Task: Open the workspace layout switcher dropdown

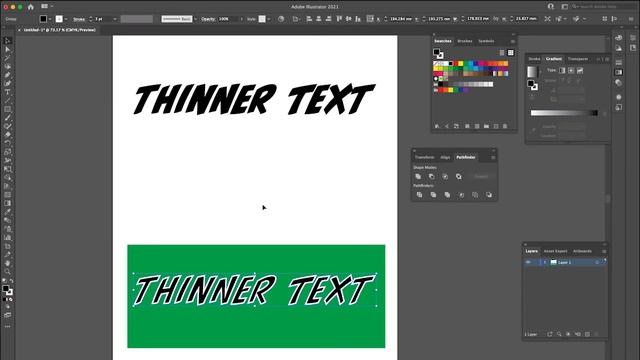Action: pyautogui.click(x=47, y=7)
